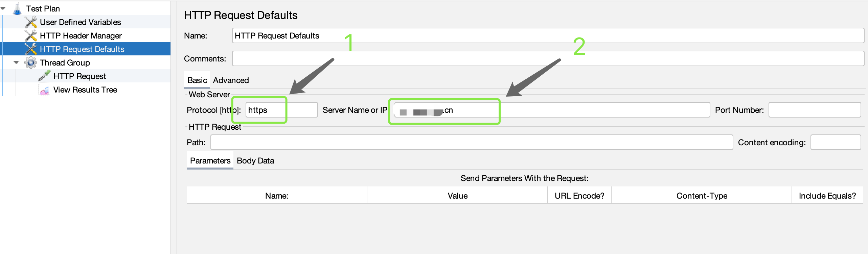Click the Comments text field
The width and height of the screenshot is (868, 254).
point(548,59)
